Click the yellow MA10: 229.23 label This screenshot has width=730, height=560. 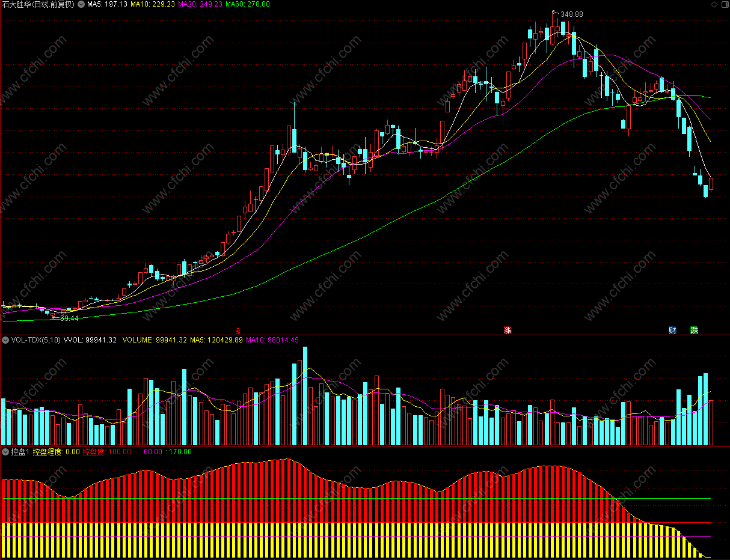click(x=153, y=4)
